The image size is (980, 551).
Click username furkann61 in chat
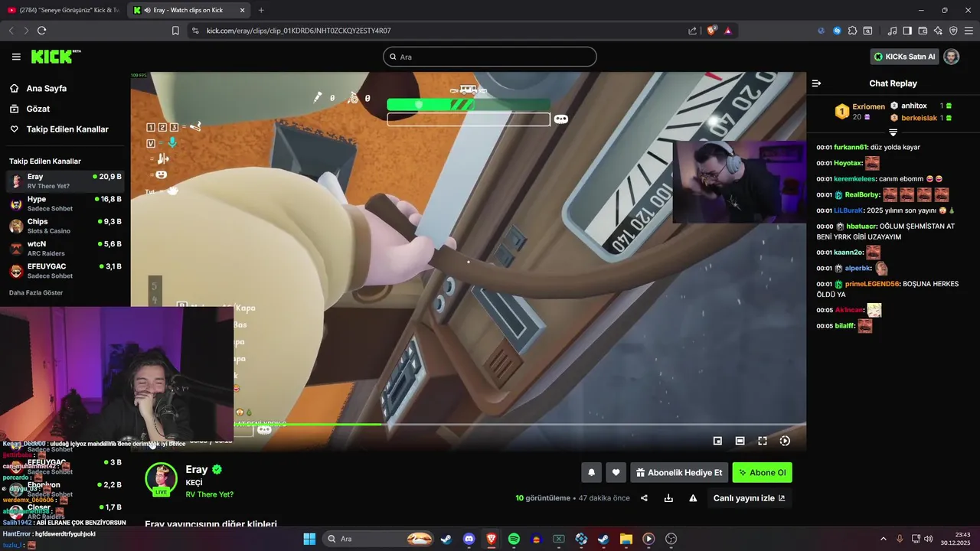pyautogui.click(x=851, y=147)
